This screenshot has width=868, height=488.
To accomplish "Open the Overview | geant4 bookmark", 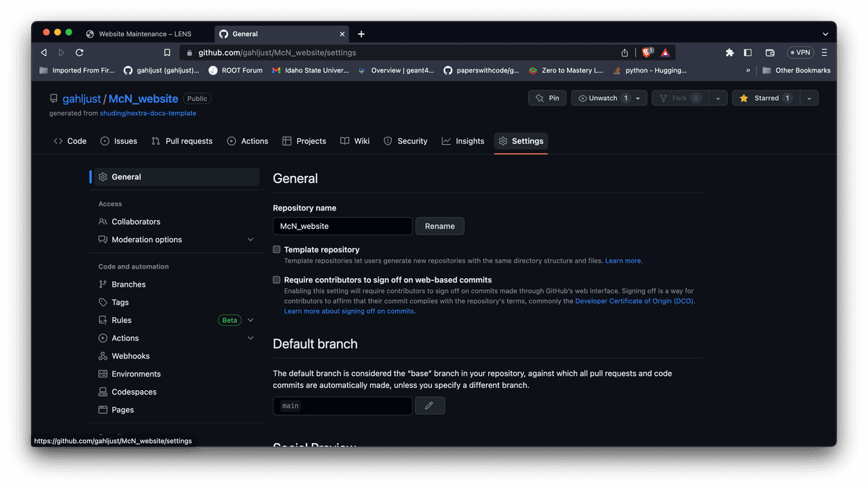I will pos(395,70).
